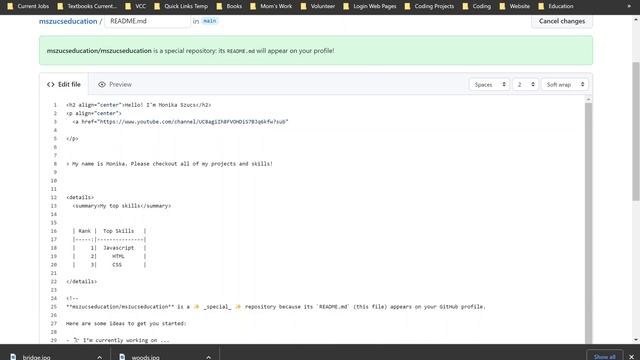Cancel changes to the file
This screenshot has height=360, width=640.
(562, 21)
